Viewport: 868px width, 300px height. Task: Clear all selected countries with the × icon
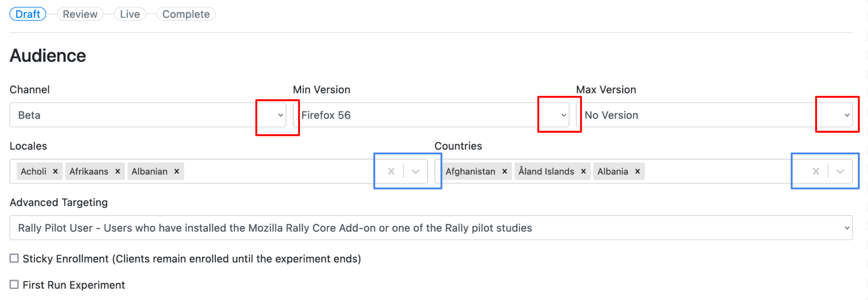(x=816, y=171)
